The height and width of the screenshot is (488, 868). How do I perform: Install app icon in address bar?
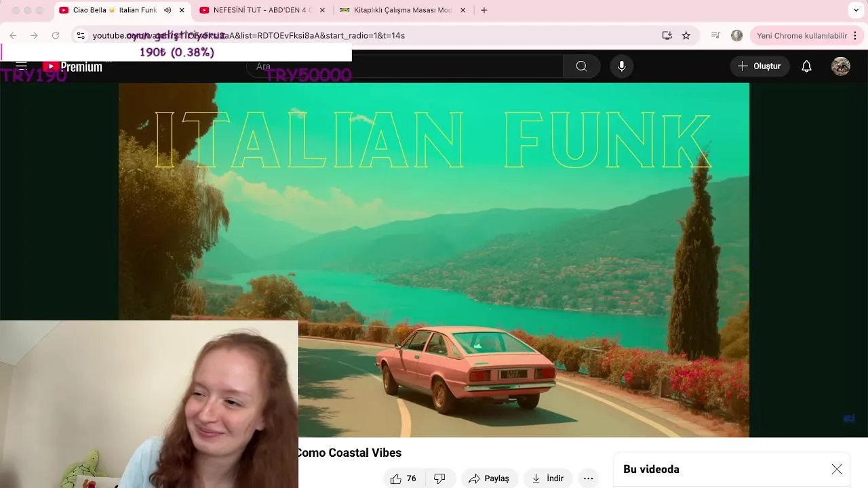[x=667, y=35]
